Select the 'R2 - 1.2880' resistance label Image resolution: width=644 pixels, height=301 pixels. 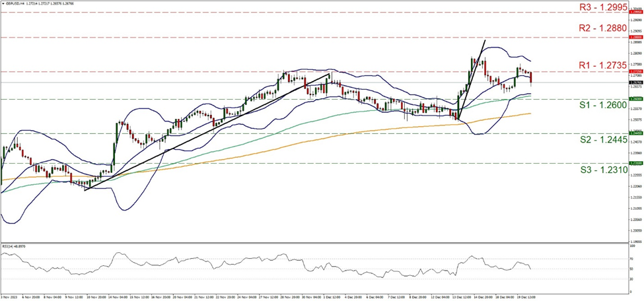pyautogui.click(x=603, y=28)
